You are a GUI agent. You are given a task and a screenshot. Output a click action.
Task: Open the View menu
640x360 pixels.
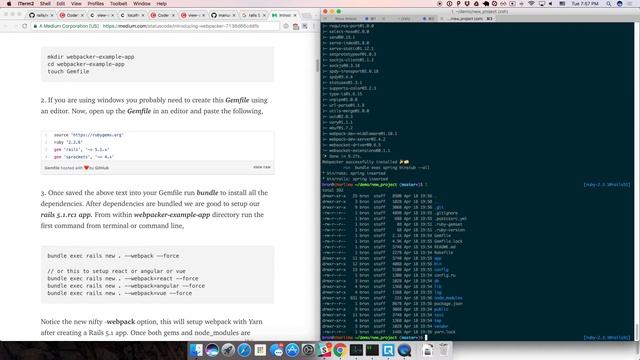76,4
